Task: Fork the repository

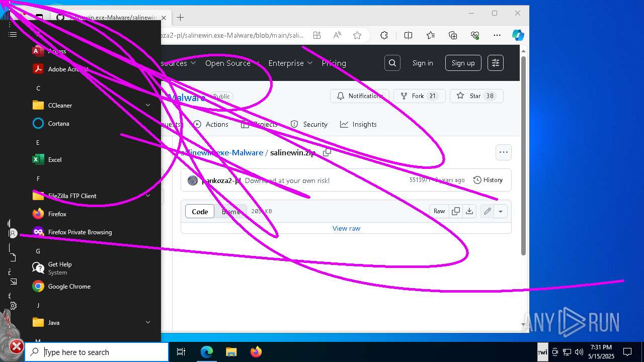Action: (419, 96)
